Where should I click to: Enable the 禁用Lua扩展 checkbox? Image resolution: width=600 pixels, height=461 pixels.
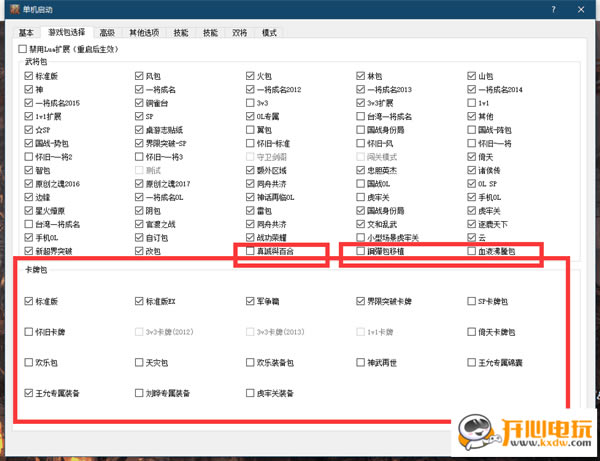pyautogui.click(x=23, y=48)
